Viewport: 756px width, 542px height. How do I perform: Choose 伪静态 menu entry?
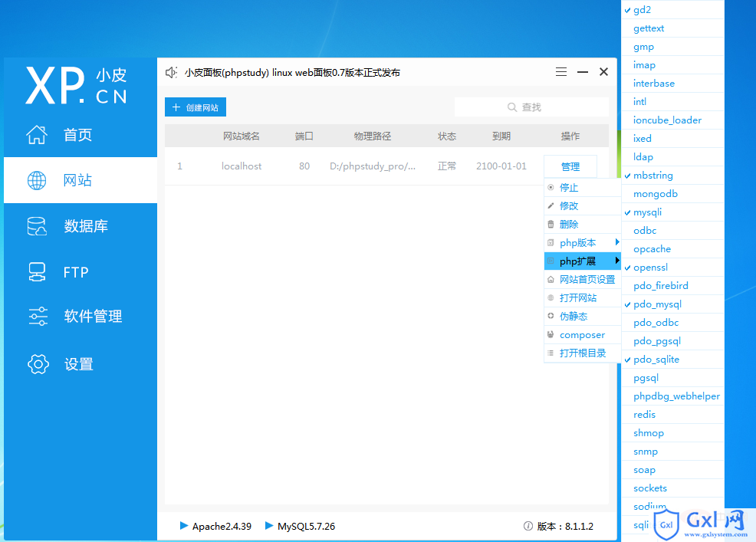pyautogui.click(x=583, y=317)
